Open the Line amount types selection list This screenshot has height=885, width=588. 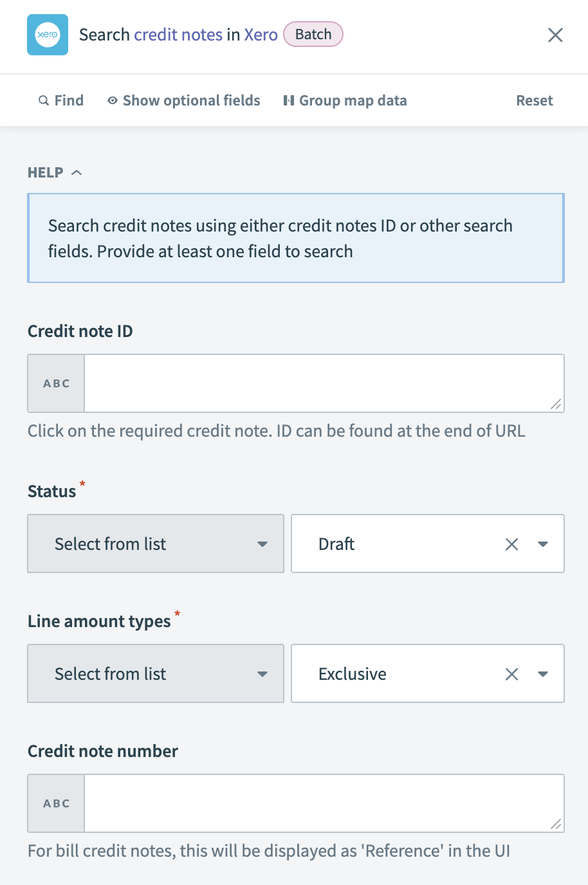[x=155, y=673]
